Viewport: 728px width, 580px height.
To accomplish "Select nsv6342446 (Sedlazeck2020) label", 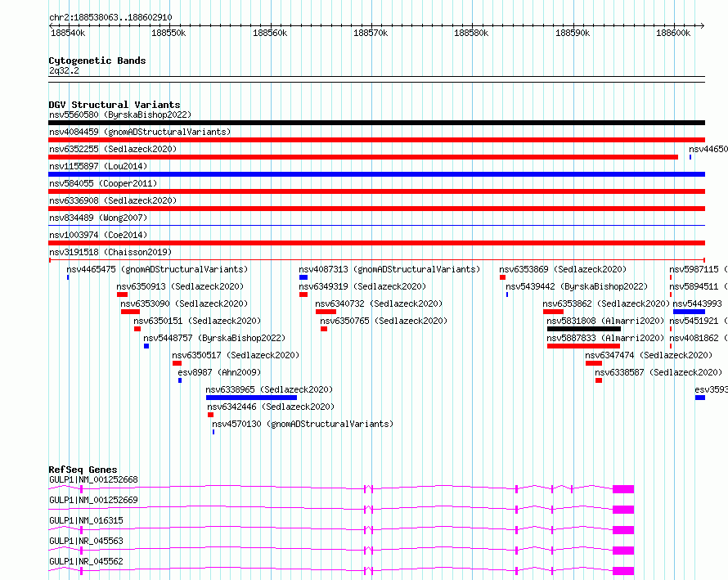I will (271, 407).
